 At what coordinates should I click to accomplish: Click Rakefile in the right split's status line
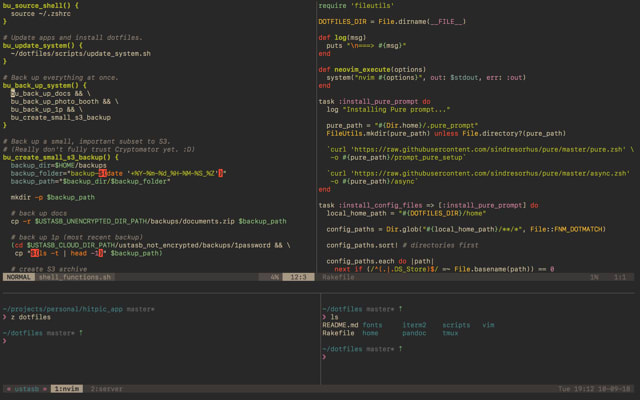(338, 277)
